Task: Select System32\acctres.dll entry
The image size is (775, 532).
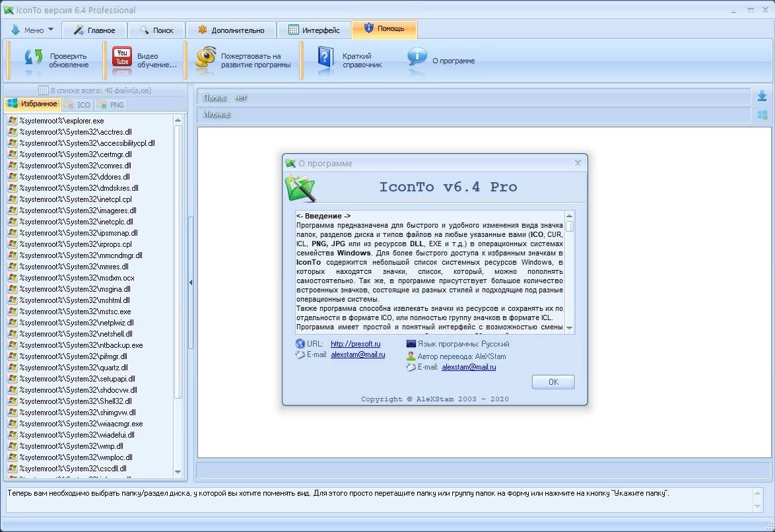Action: [76, 132]
